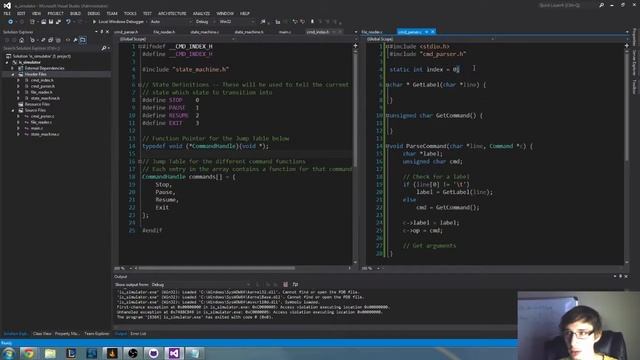
Task: Switch to main.c editor tab
Action: point(285,32)
